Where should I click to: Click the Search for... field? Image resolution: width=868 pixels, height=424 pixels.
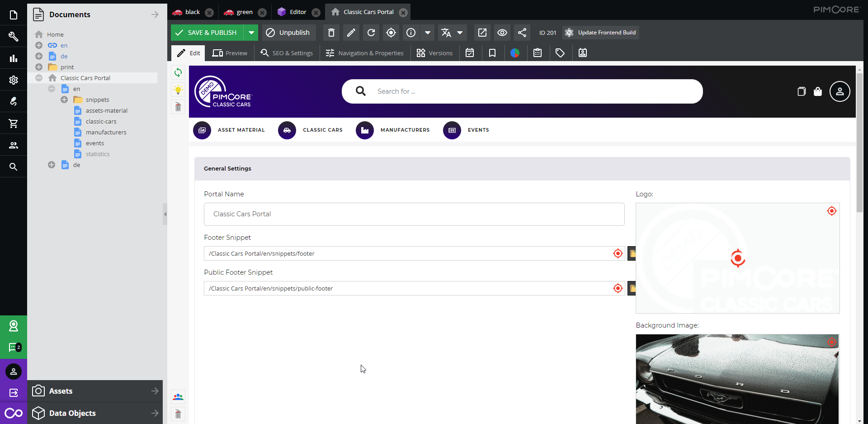(x=522, y=91)
